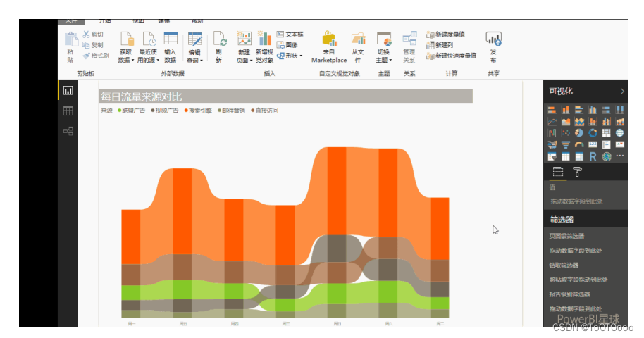
Task: Open the Format paint roller tab
Action: click(x=578, y=172)
